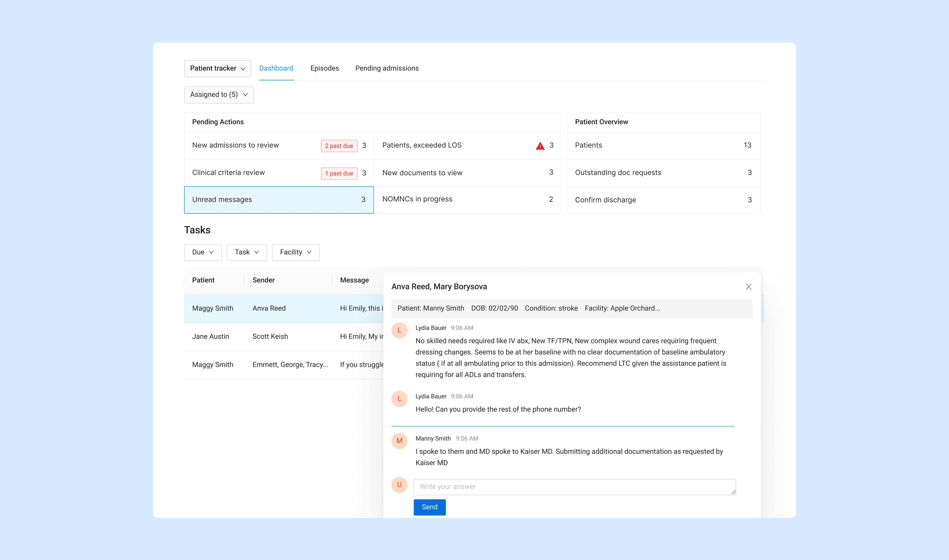Expand the Facility filter dropdown
The height and width of the screenshot is (560, 949).
point(296,252)
